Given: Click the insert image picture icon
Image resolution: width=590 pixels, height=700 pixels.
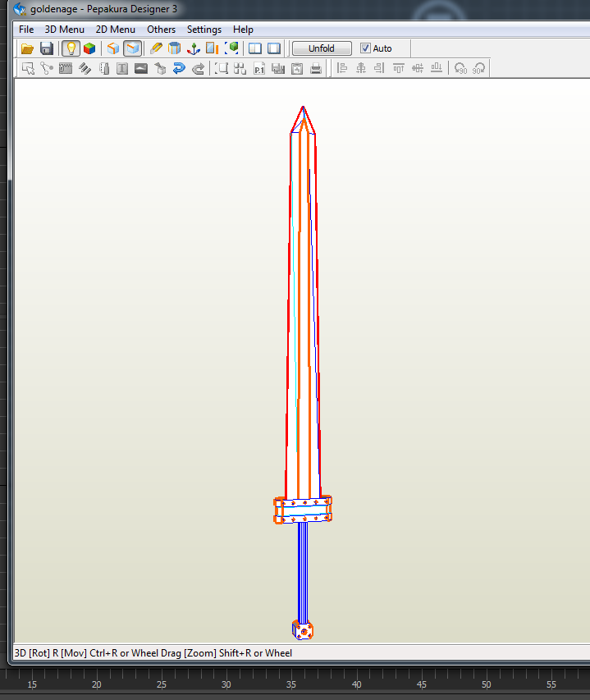Looking at the screenshot, I should [141, 68].
